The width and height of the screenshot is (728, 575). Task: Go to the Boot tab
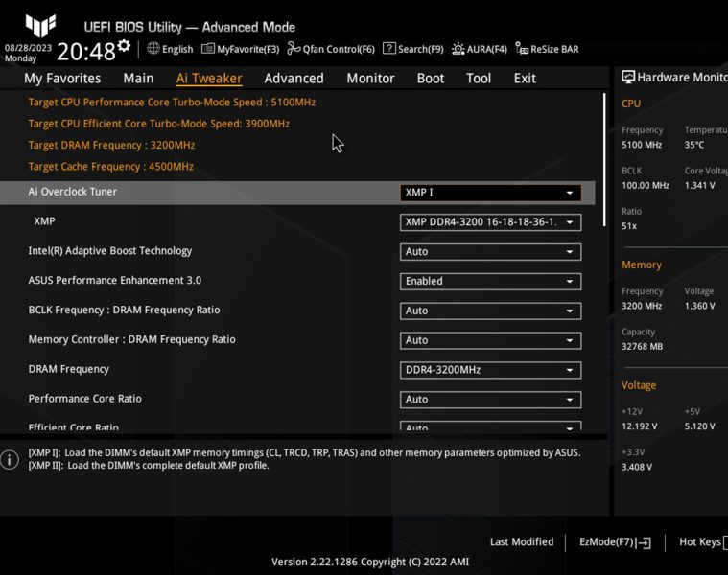point(431,78)
